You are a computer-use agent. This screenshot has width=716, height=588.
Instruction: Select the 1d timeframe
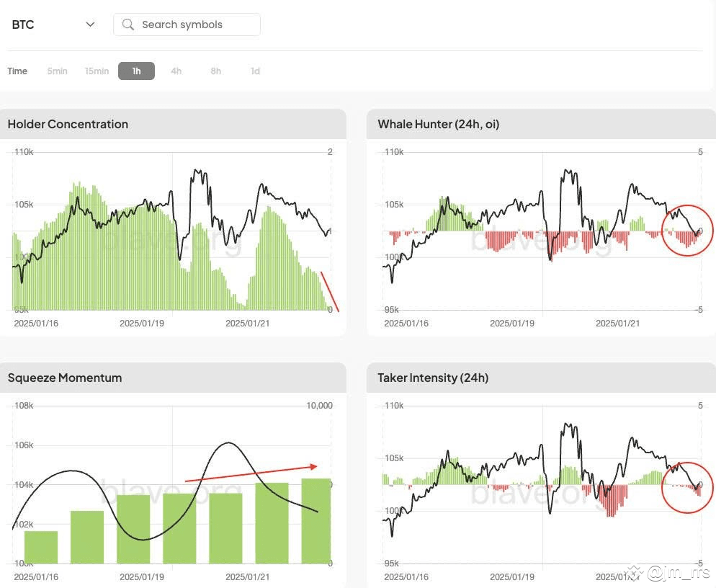point(255,71)
